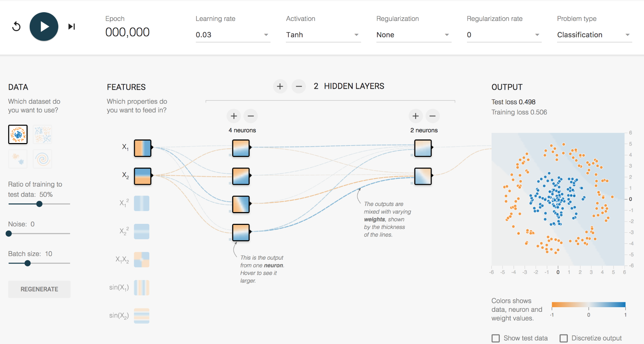Enable the sin(X1) feature
644x344 pixels.
[x=142, y=288]
